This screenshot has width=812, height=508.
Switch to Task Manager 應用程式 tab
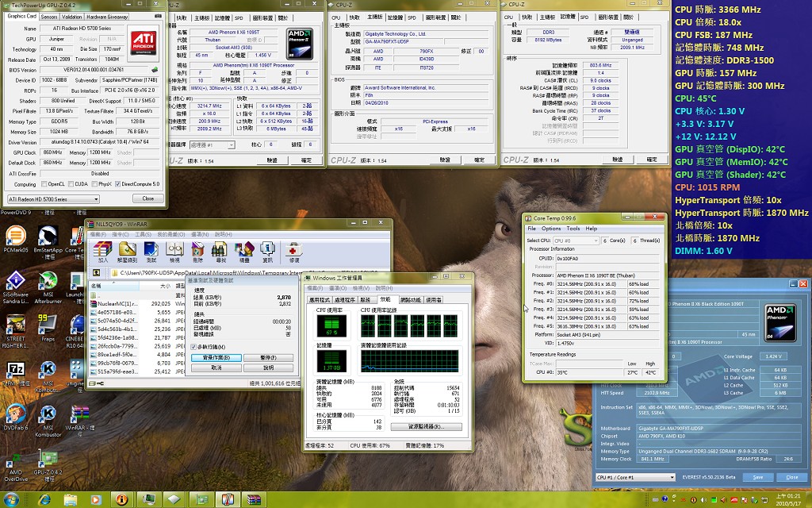click(x=319, y=300)
